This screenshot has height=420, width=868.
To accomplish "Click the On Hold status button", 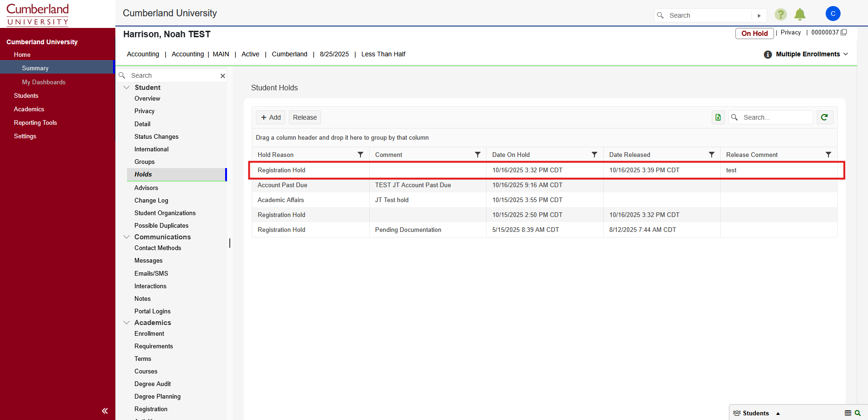I will (754, 34).
